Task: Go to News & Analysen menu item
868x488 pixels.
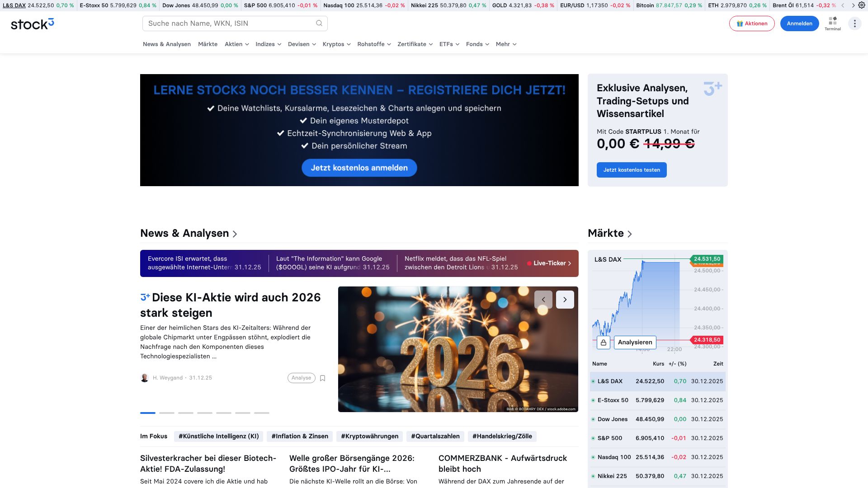Action: [166, 44]
